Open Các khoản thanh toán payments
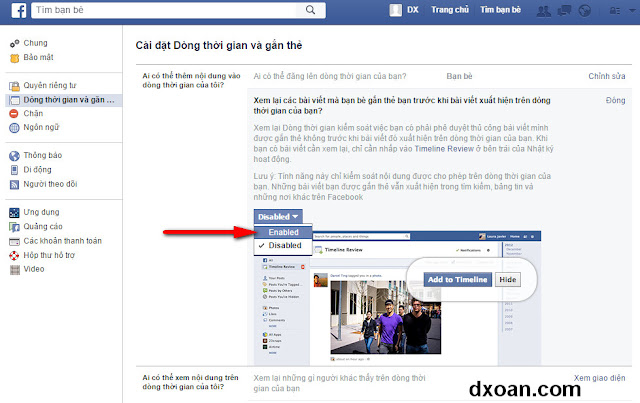Viewport: 640px width, 403px height. (x=62, y=241)
